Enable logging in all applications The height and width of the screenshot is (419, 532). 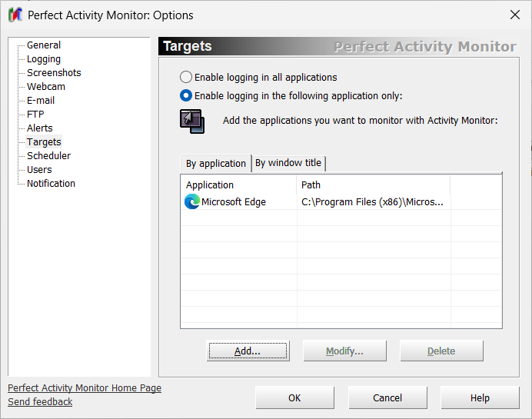(186, 78)
